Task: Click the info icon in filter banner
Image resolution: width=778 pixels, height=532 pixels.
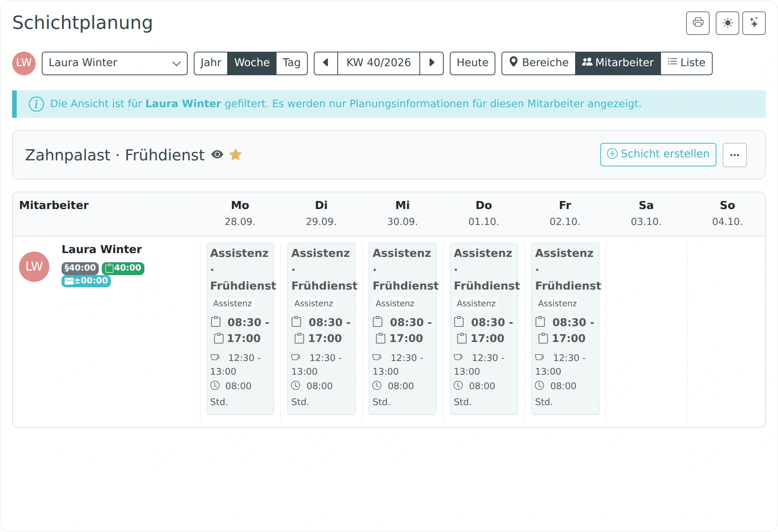Action: click(x=36, y=104)
